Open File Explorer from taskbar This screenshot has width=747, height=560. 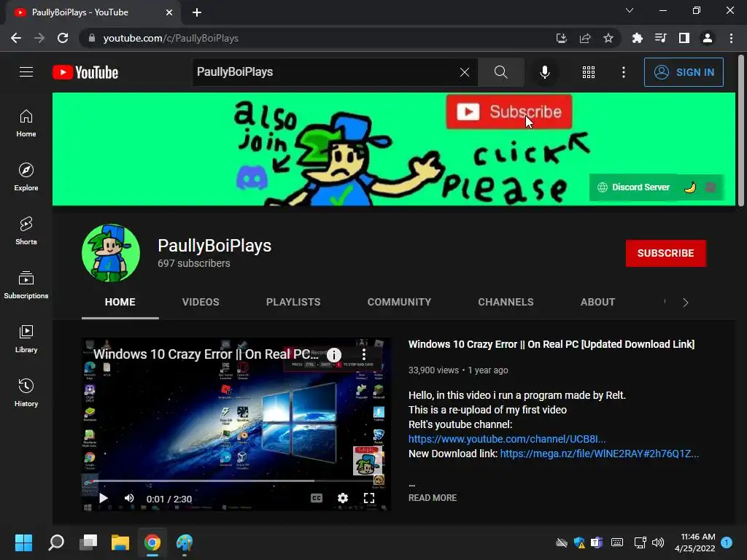120,542
